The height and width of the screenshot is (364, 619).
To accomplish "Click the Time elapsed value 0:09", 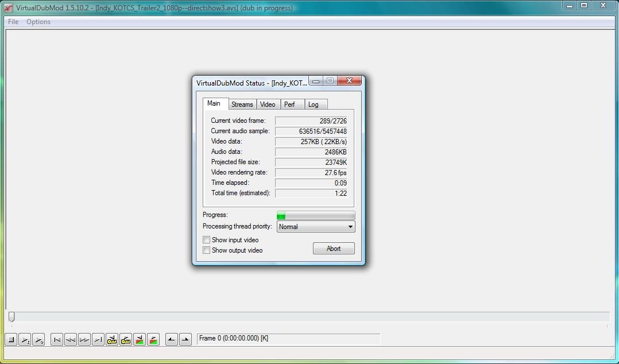I will pyautogui.click(x=311, y=183).
